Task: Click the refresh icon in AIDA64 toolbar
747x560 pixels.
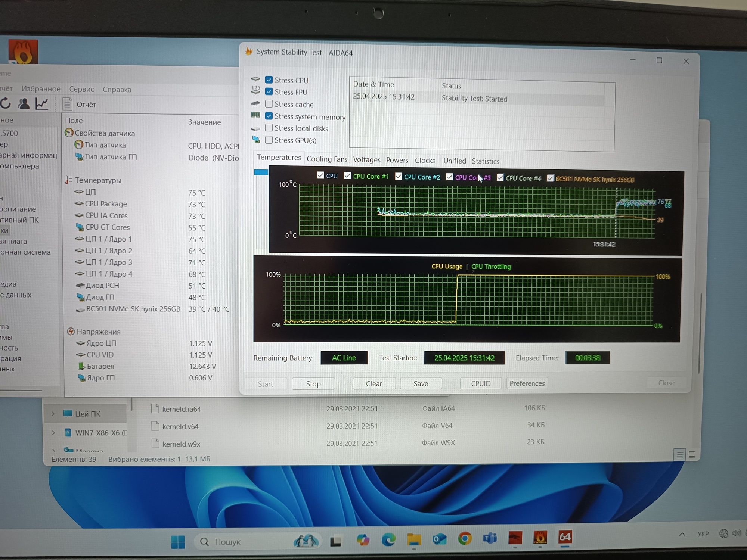Action: [x=5, y=103]
